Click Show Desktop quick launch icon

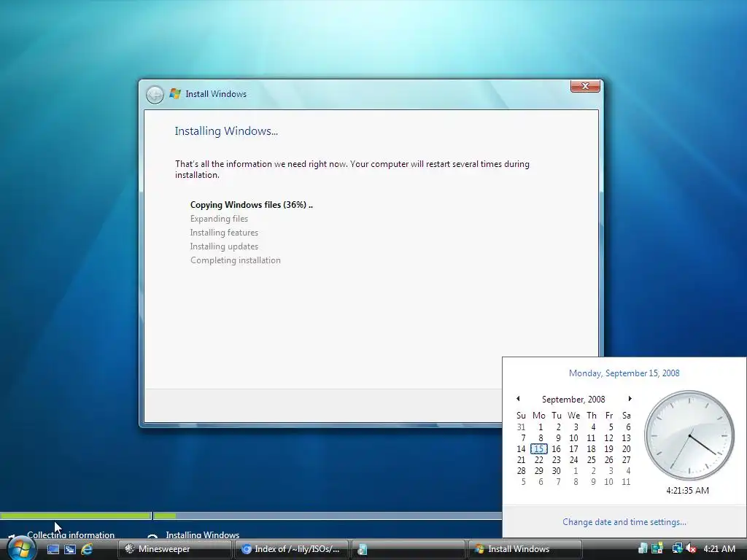[x=53, y=549]
